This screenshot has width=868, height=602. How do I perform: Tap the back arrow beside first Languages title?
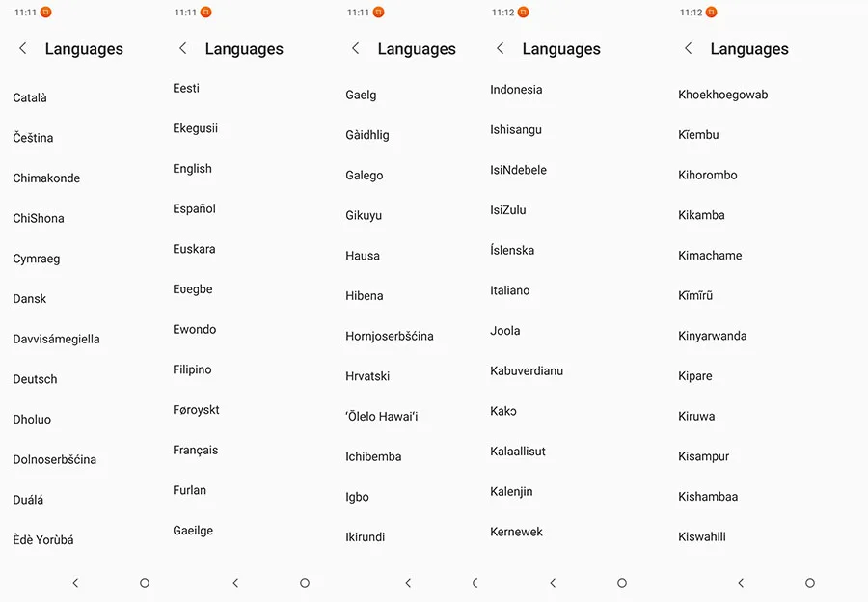coord(23,49)
